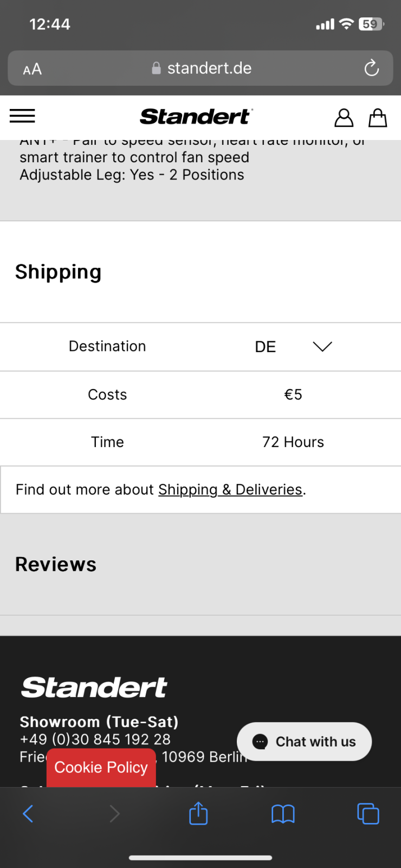Tap the Safari share icon
Viewport: 401px width, 868px height.
(x=198, y=813)
